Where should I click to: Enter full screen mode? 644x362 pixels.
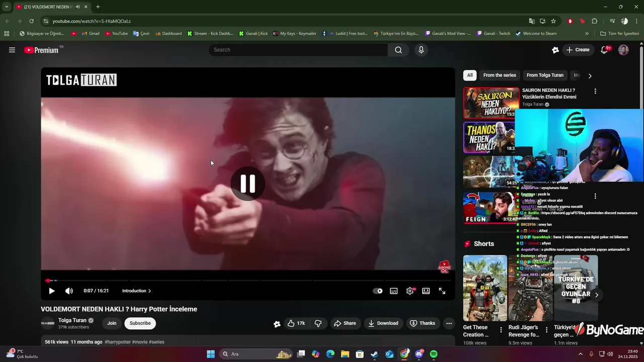(442, 291)
